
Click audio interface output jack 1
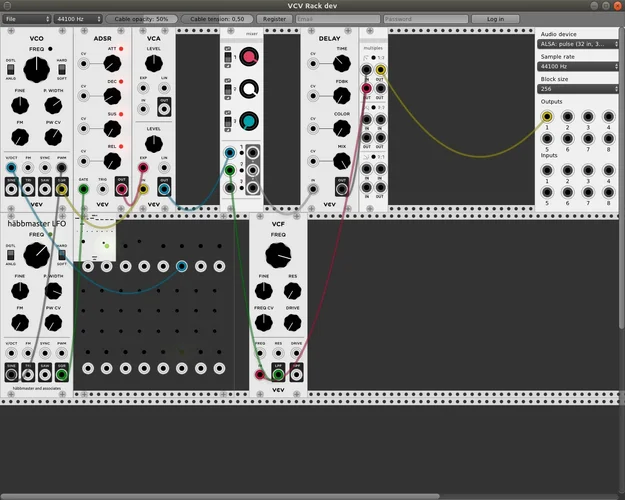tap(547, 117)
